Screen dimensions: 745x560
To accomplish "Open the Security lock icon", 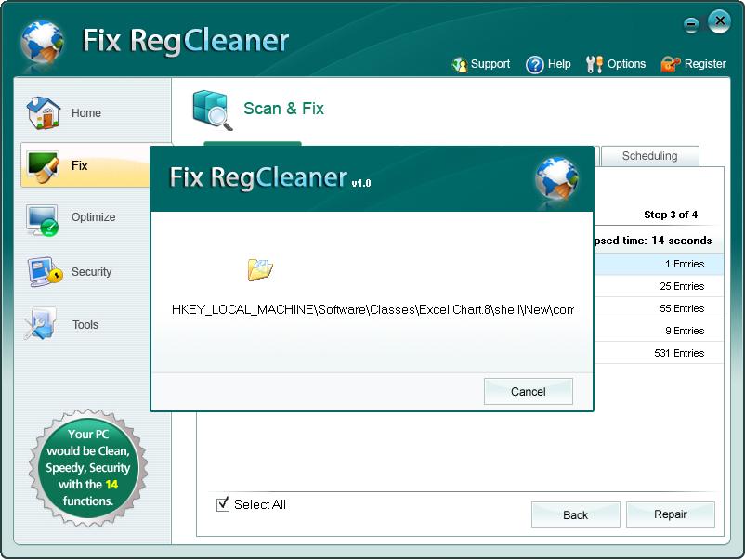I will pyautogui.click(x=43, y=272).
